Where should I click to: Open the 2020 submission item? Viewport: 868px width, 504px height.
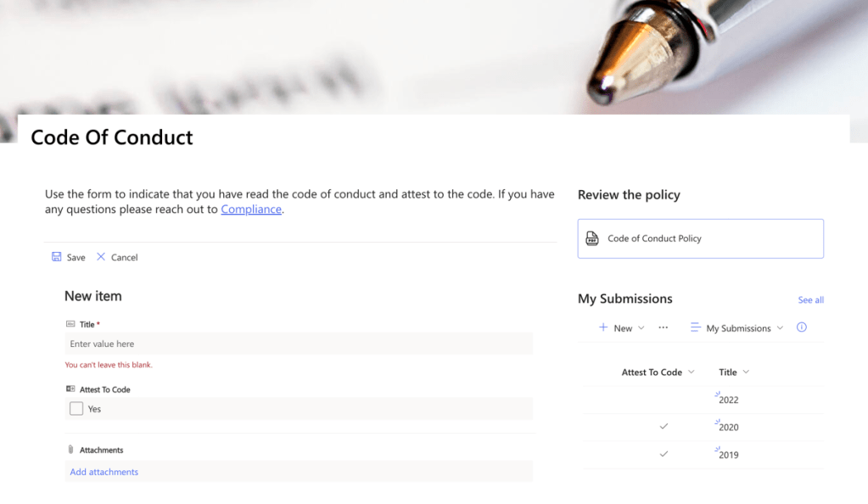pyautogui.click(x=729, y=428)
